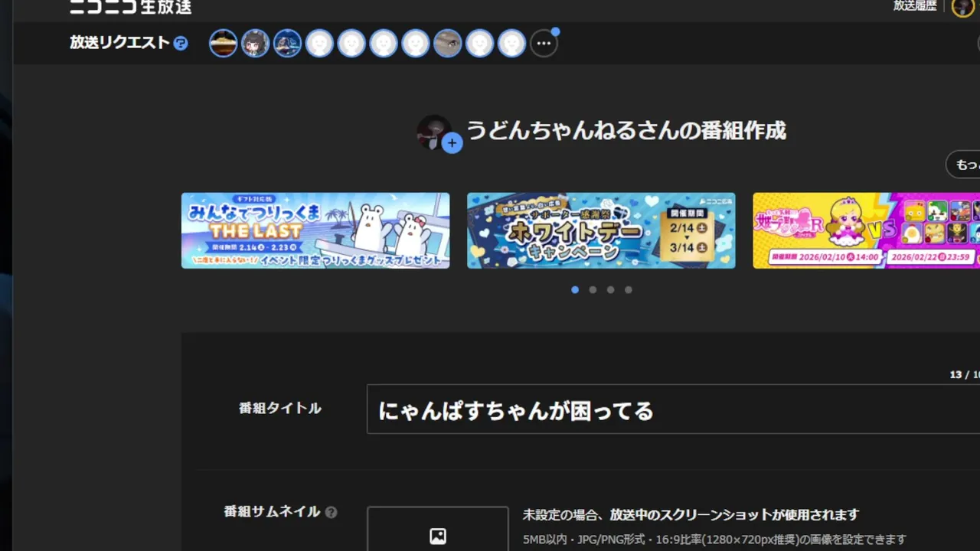The image size is (980, 551).
Task: Click the うどんちゃんねるさんの番組作成 heading
Action: point(626,131)
